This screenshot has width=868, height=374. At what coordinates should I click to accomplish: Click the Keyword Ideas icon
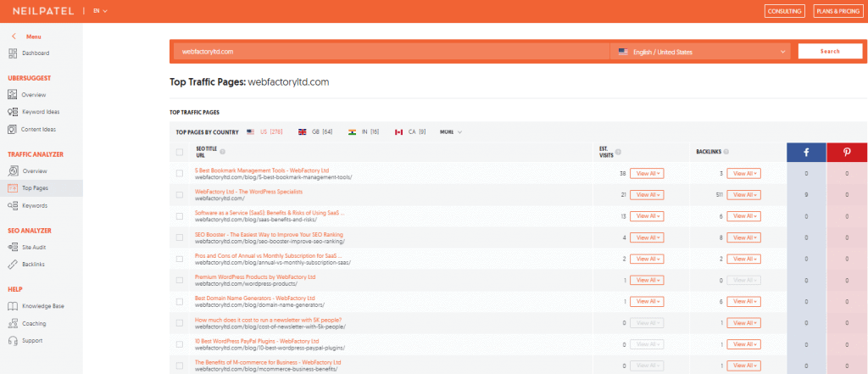[x=13, y=112]
